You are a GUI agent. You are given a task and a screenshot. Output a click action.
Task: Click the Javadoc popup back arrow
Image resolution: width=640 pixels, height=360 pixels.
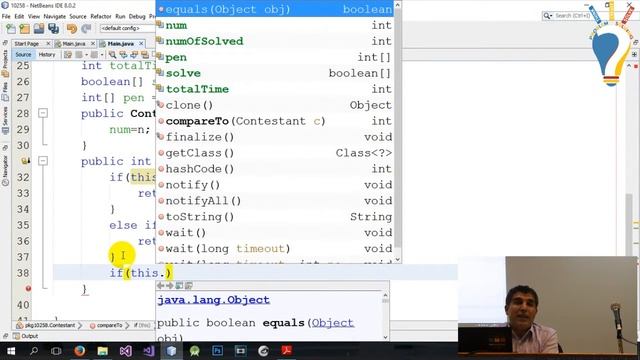coord(161,286)
